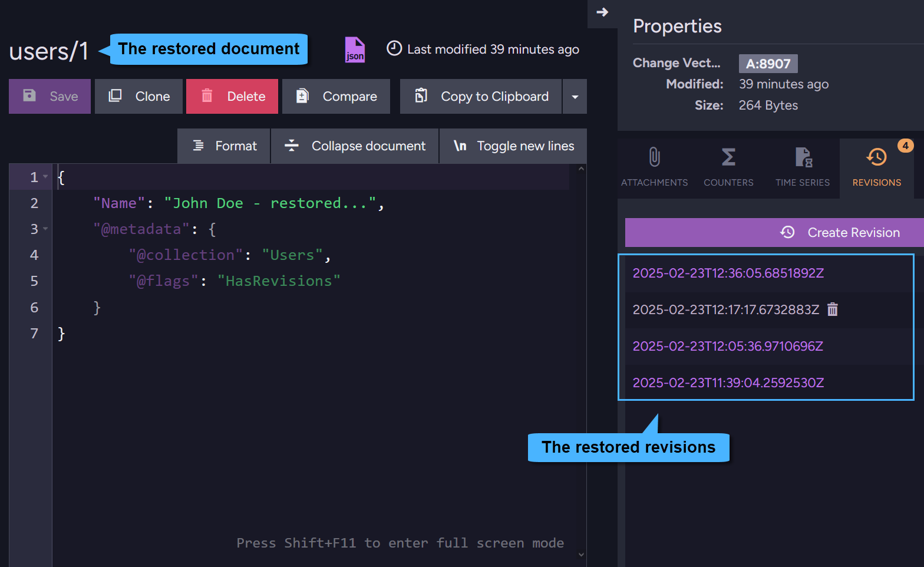924x567 pixels.
Task: Open revision 2025-02-23T12:05:36.9710696Z
Action: coord(728,347)
